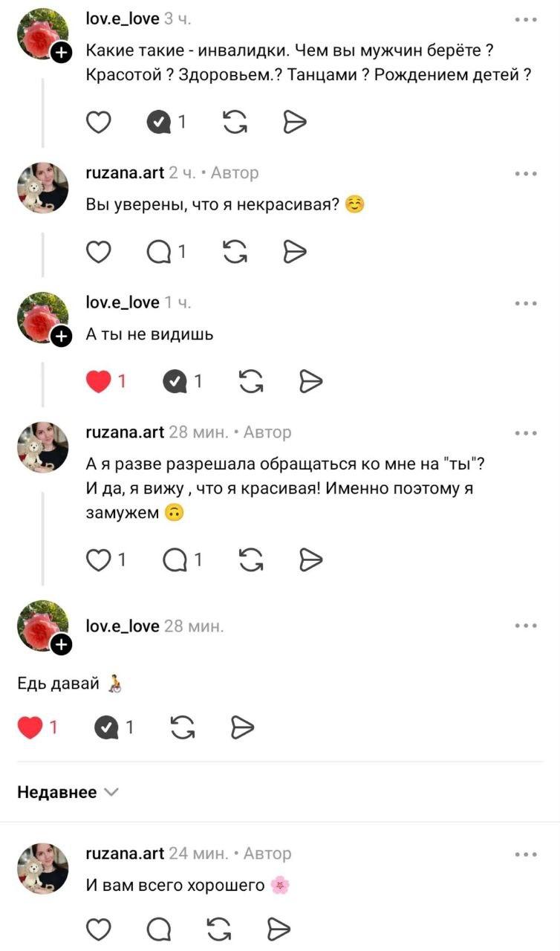Like the top comment about 'инвалидки'

click(x=99, y=122)
